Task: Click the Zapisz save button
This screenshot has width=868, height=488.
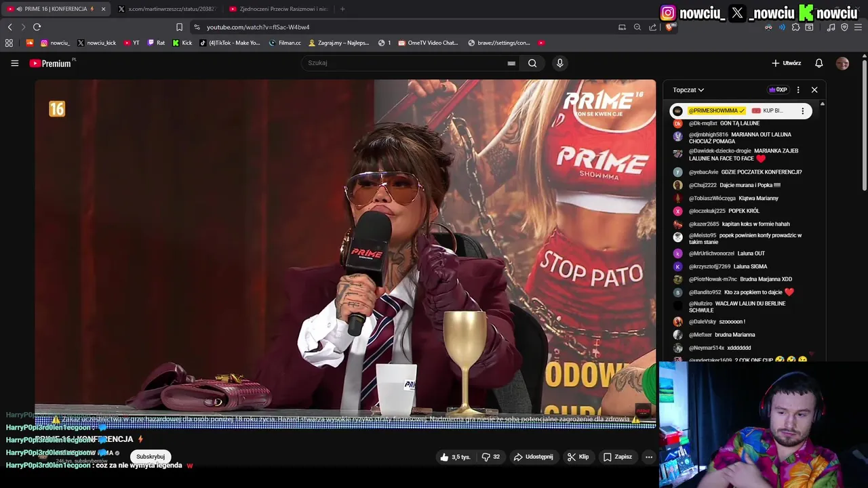Action: (x=618, y=457)
